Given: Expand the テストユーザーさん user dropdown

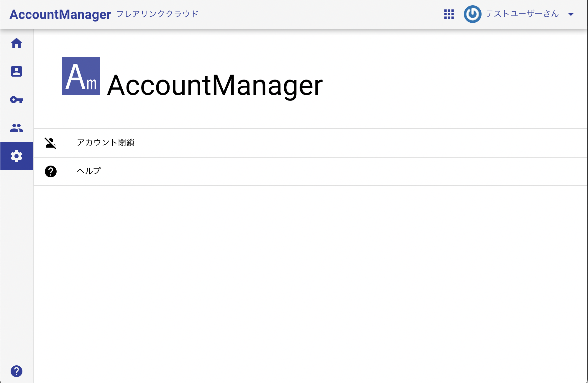Looking at the screenshot, I should point(571,14).
